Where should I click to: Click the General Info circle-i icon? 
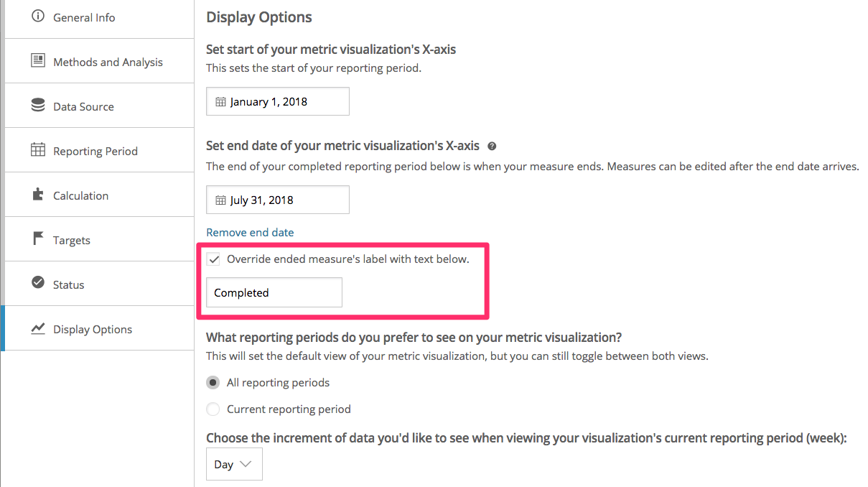38,17
